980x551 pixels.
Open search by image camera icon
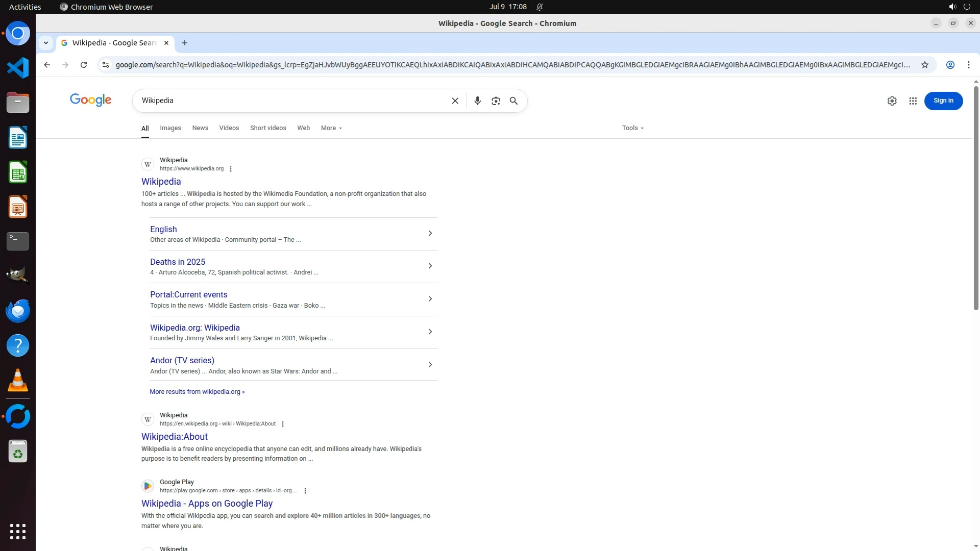(x=496, y=101)
